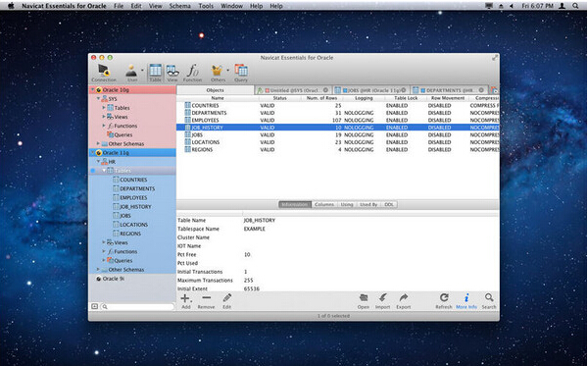Open the Apple menu

11,6
